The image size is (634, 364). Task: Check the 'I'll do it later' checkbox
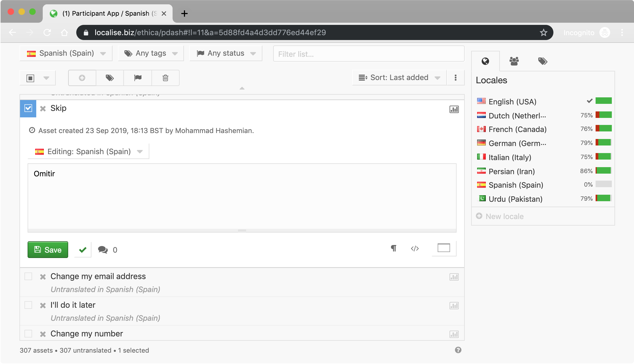(x=28, y=305)
